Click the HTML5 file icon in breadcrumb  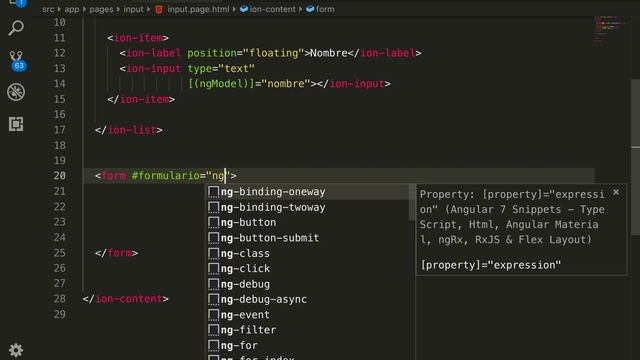(159, 9)
